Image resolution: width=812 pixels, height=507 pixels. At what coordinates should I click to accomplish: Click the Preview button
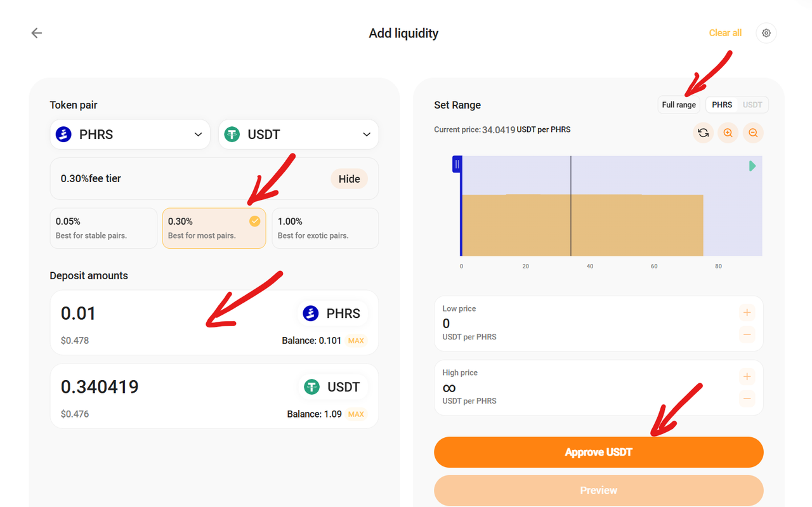click(x=599, y=491)
